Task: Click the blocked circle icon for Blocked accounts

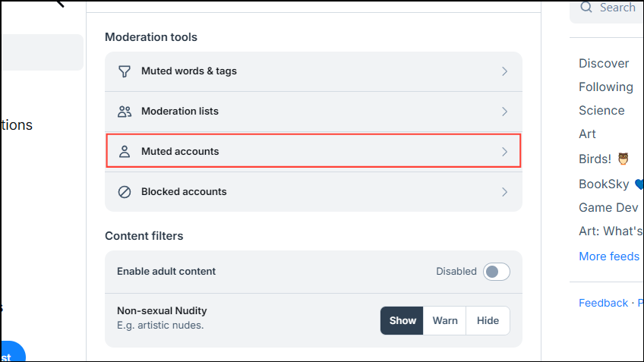Action: 125,192
